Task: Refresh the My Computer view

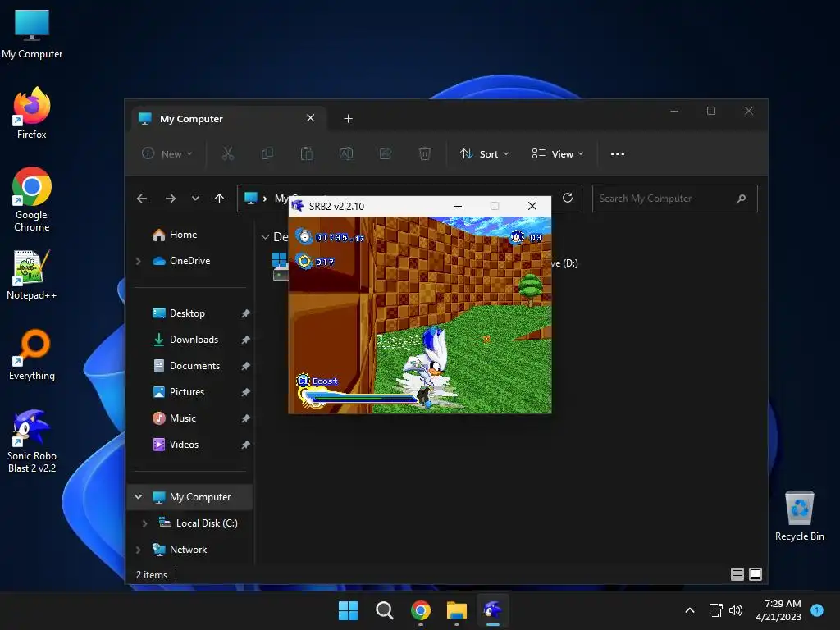Action: (568, 199)
